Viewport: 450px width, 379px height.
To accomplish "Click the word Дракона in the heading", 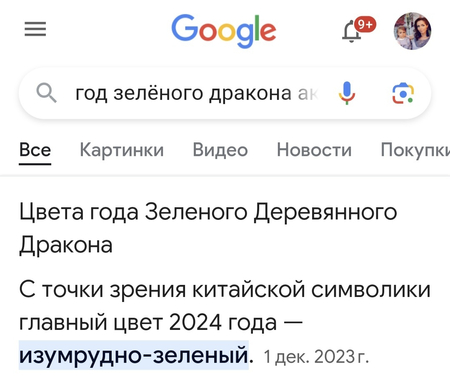I will coord(66,245).
